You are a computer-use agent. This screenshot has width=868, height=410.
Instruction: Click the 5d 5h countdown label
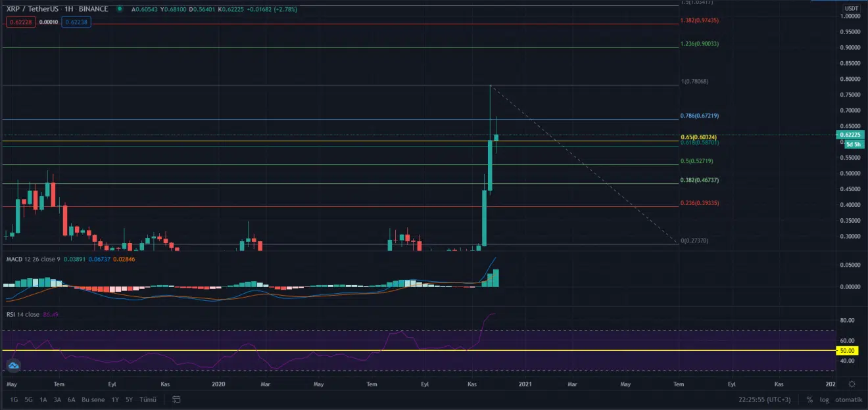(x=852, y=144)
